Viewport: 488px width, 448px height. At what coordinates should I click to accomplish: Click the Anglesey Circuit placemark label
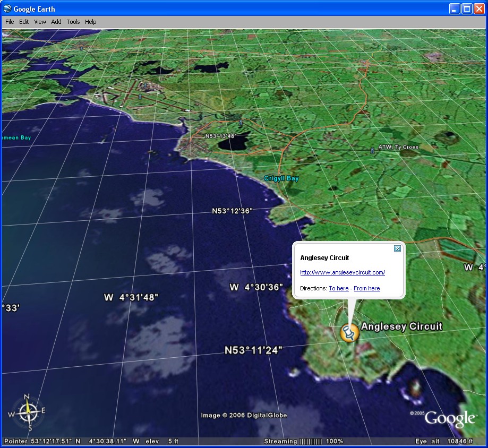(x=401, y=326)
